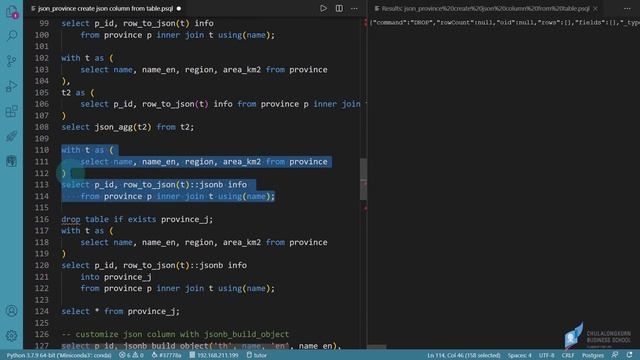The width and height of the screenshot is (640, 360).
Task: Open the Source Control view
Action: (x=11, y=61)
